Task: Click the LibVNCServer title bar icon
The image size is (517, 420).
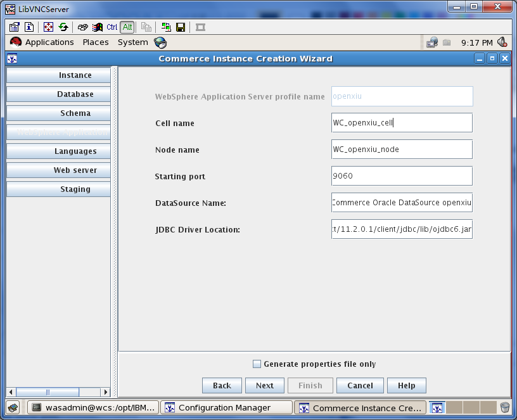Action: [10, 10]
